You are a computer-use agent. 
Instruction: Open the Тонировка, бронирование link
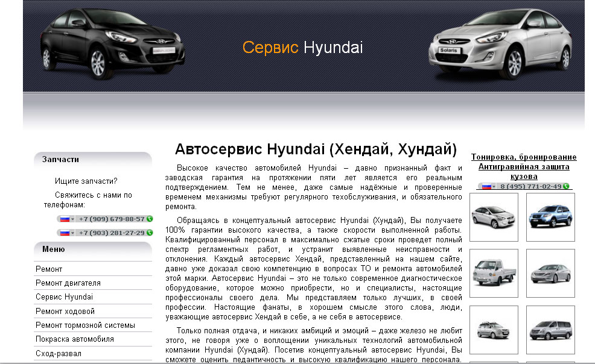coord(524,157)
